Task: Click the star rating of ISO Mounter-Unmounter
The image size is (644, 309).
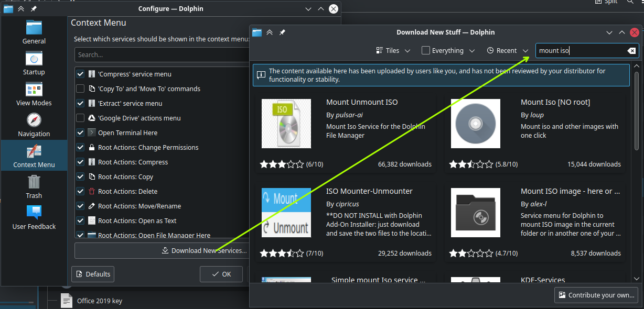Action: 282,253
